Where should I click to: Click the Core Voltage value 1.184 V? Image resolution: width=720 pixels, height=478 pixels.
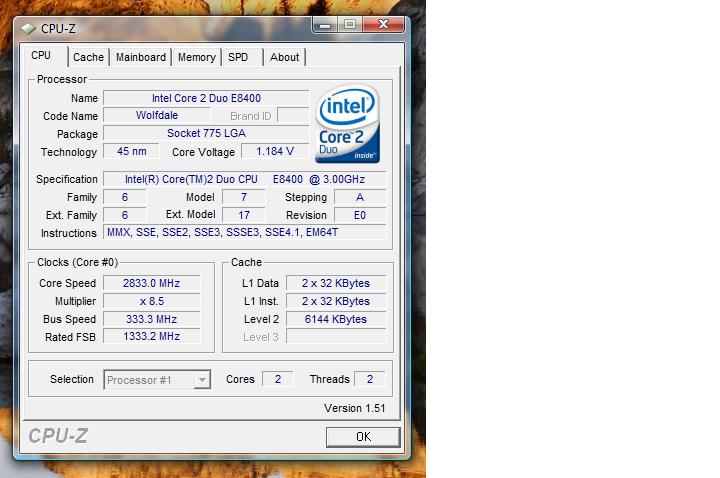coord(275,151)
